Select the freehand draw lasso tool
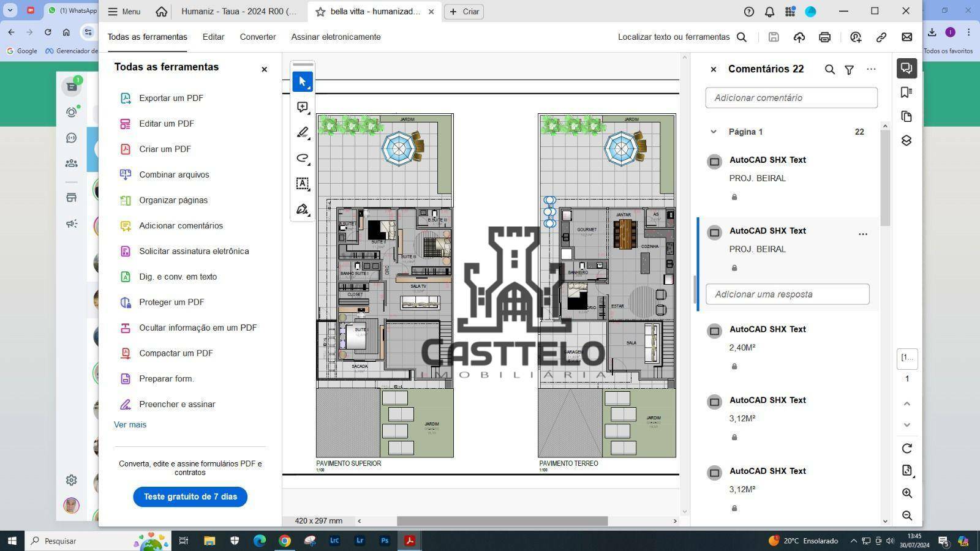The height and width of the screenshot is (551, 980). [x=303, y=158]
